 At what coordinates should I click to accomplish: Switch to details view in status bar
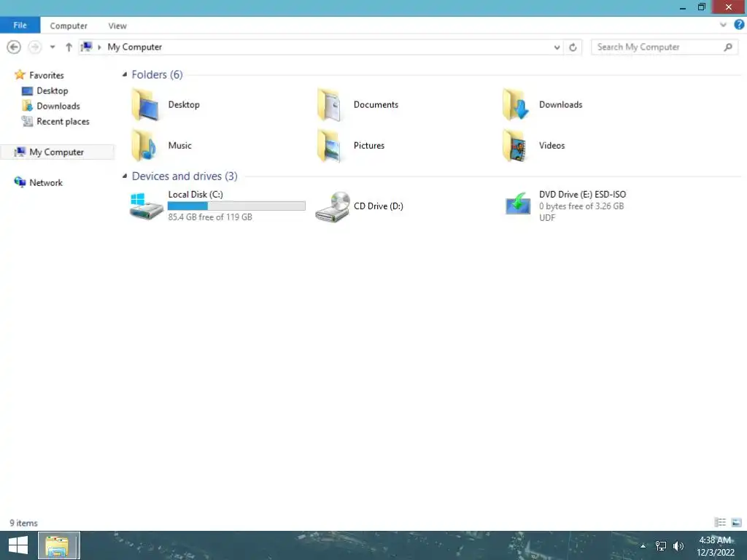(x=720, y=522)
